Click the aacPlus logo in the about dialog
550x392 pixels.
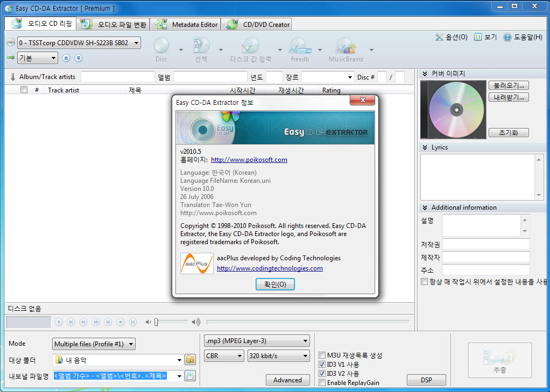coord(197,263)
